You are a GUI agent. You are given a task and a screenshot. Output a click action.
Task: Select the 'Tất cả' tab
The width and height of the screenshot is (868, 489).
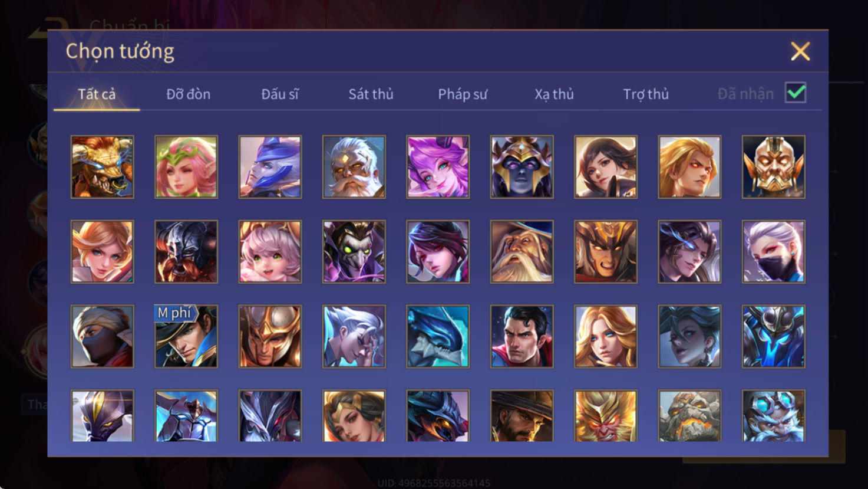click(97, 94)
